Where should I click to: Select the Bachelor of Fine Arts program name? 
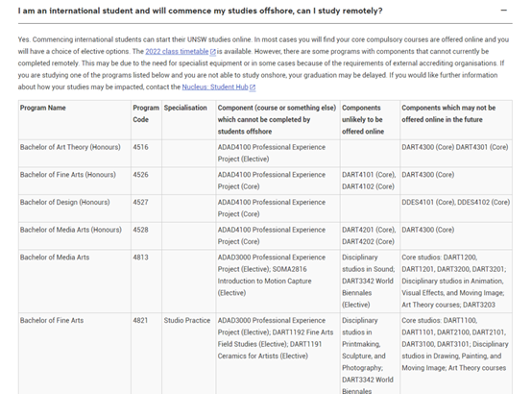pos(52,320)
